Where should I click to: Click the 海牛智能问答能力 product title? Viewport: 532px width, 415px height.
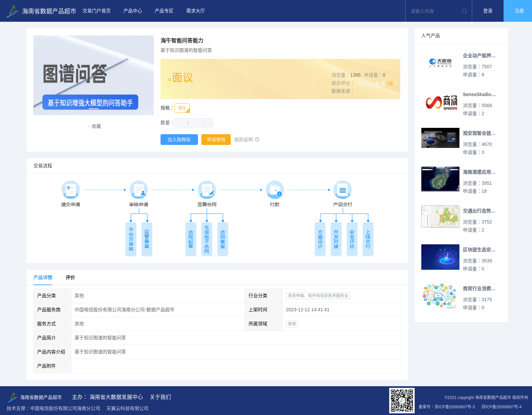tap(182, 40)
